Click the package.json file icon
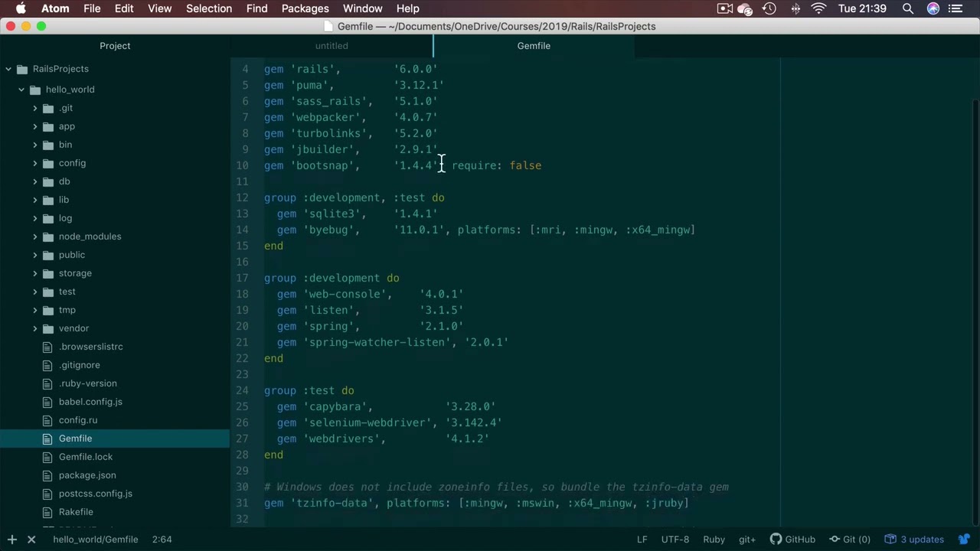Viewport: 980px width, 551px height. [47, 475]
